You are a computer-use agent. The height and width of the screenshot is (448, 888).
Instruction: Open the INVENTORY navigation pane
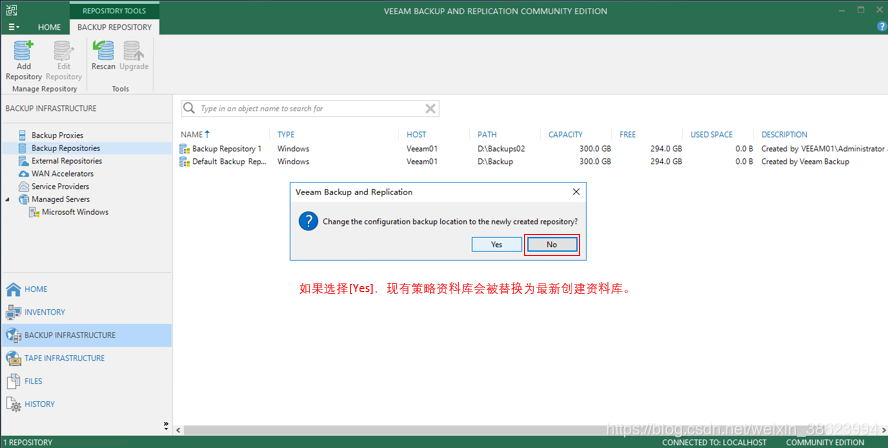pos(86,312)
